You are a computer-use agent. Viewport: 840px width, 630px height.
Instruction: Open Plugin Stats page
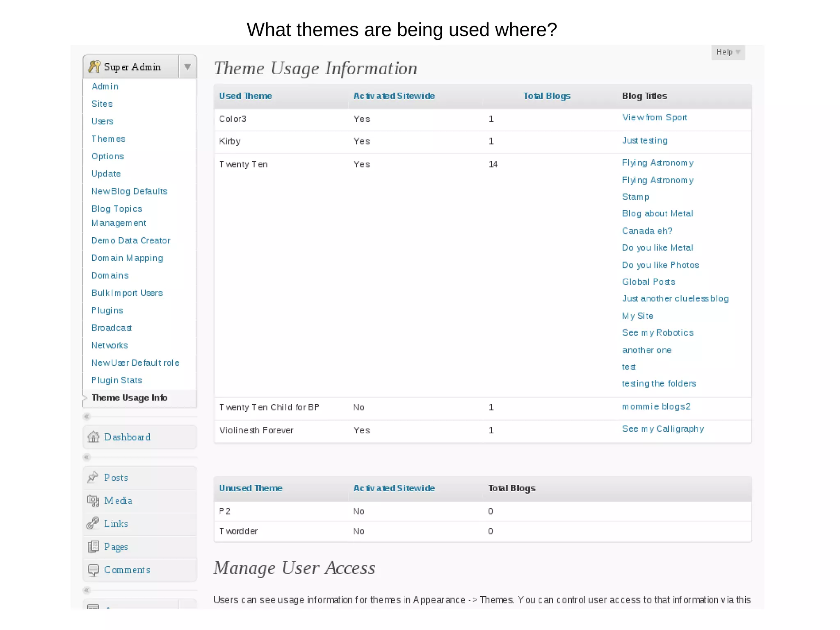pyautogui.click(x=116, y=380)
